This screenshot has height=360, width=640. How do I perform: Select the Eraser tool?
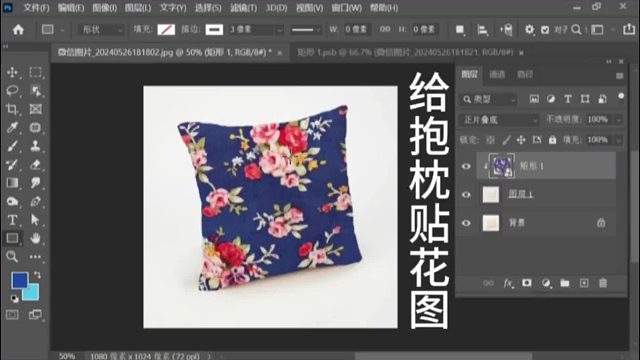point(36,164)
